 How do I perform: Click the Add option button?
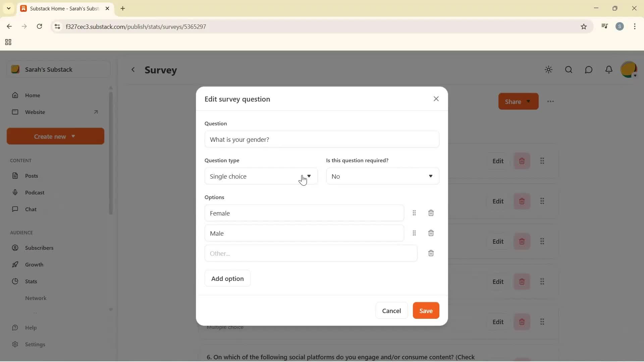tap(227, 278)
